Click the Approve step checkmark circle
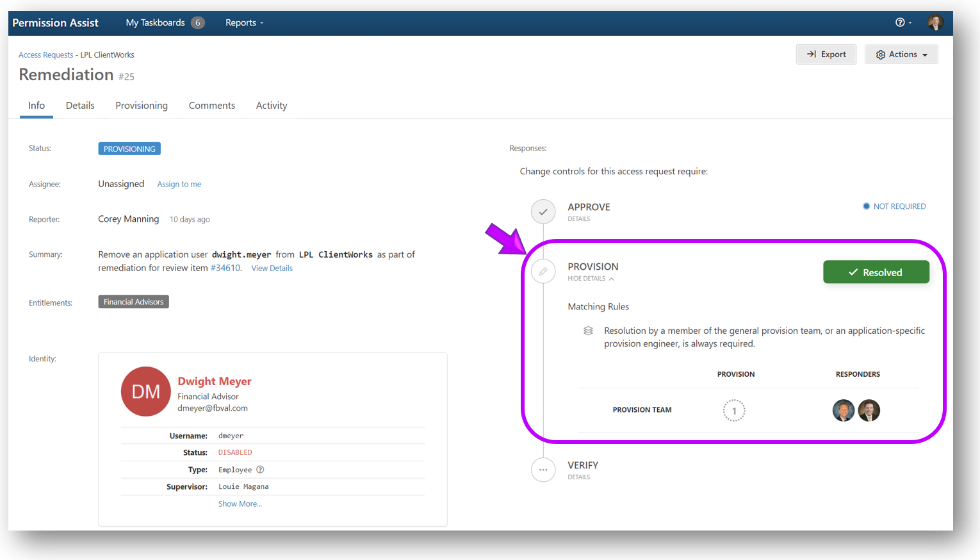This screenshot has height=560, width=980. point(543,211)
